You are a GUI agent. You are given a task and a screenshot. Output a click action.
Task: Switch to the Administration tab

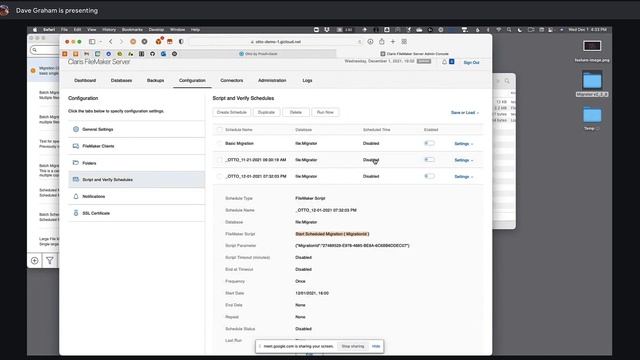click(x=272, y=80)
